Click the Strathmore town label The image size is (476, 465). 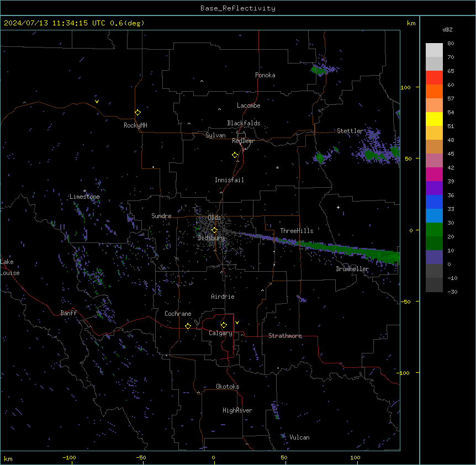point(285,336)
